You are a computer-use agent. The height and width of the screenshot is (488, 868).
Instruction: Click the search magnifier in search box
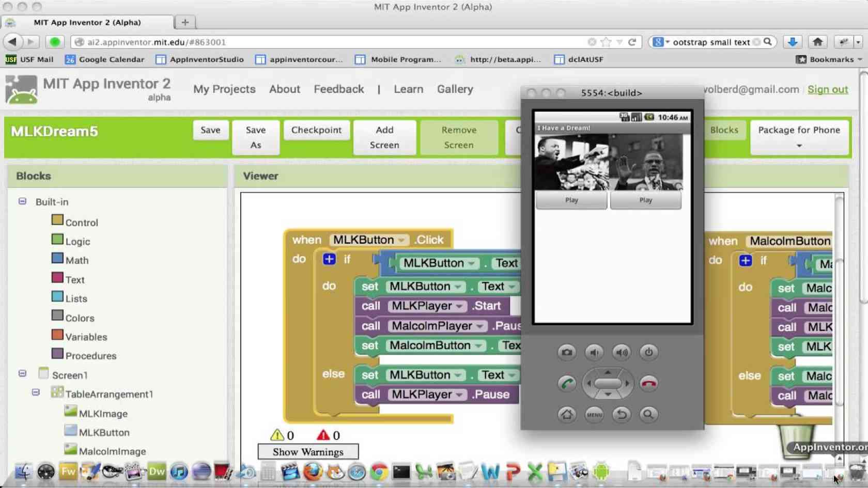tap(768, 42)
